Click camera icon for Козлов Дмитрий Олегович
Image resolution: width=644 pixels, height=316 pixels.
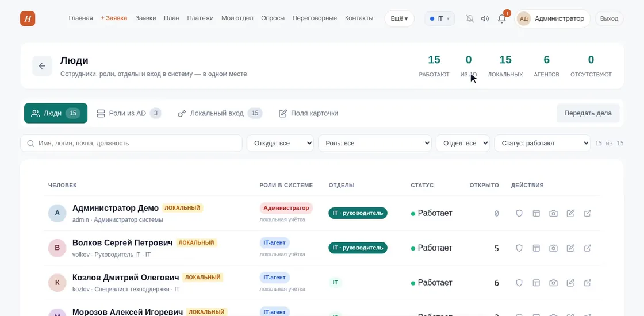click(x=554, y=283)
